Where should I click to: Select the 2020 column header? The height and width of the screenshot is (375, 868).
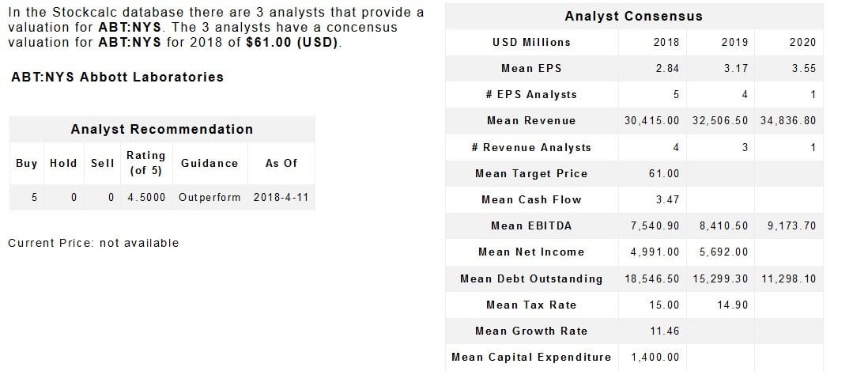[x=803, y=42]
